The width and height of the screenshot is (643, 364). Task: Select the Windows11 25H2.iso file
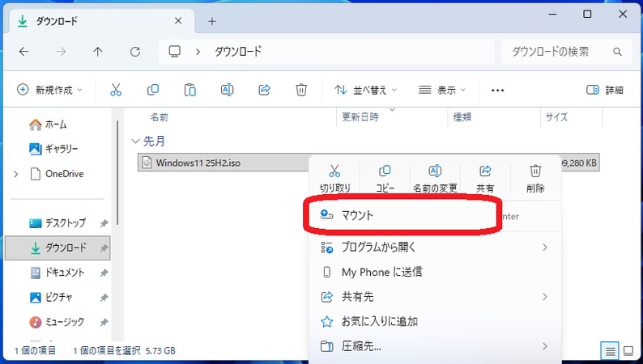[198, 163]
